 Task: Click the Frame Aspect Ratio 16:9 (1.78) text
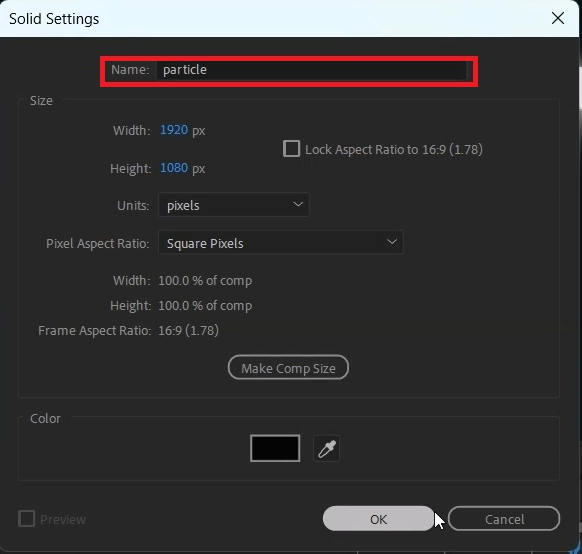pos(189,330)
